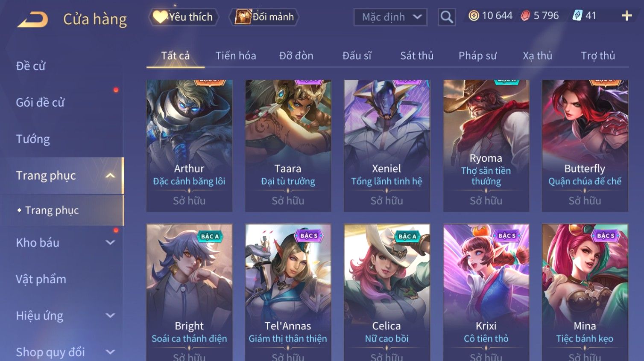This screenshot has height=361, width=644.
Task: Select Arthur Đặc cảnh băng lôi skin
Action: click(x=189, y=146)
